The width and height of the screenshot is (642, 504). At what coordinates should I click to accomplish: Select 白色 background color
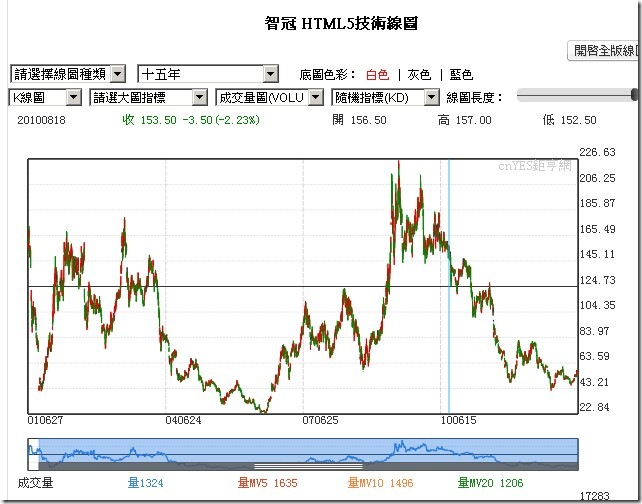377,75
